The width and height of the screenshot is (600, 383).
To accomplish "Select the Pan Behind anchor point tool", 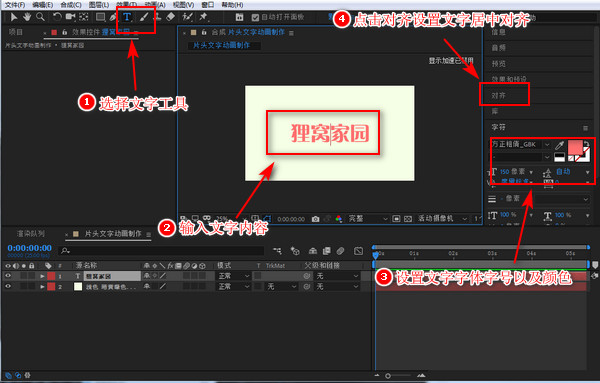I will (83, 17).
